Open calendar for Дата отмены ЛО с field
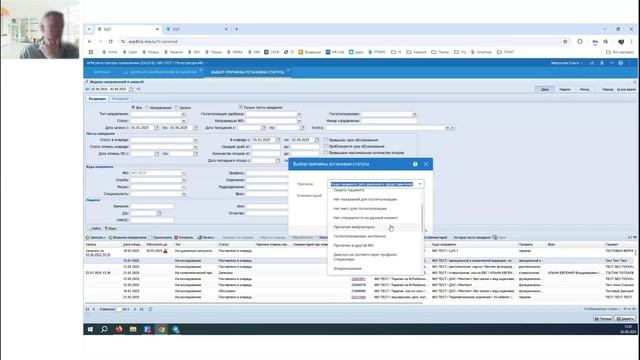640x360 pixels. click(x=156, y=154)
